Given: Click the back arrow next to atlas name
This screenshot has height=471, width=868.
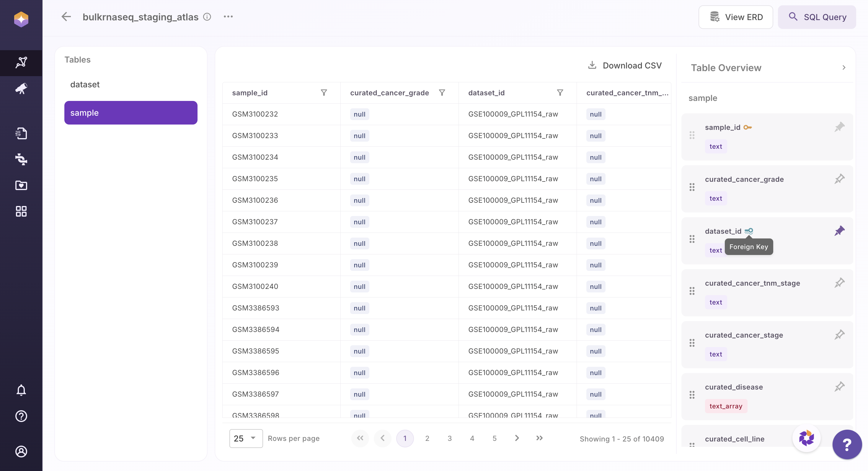Looking at the screenshot, I should click(66, 17).
